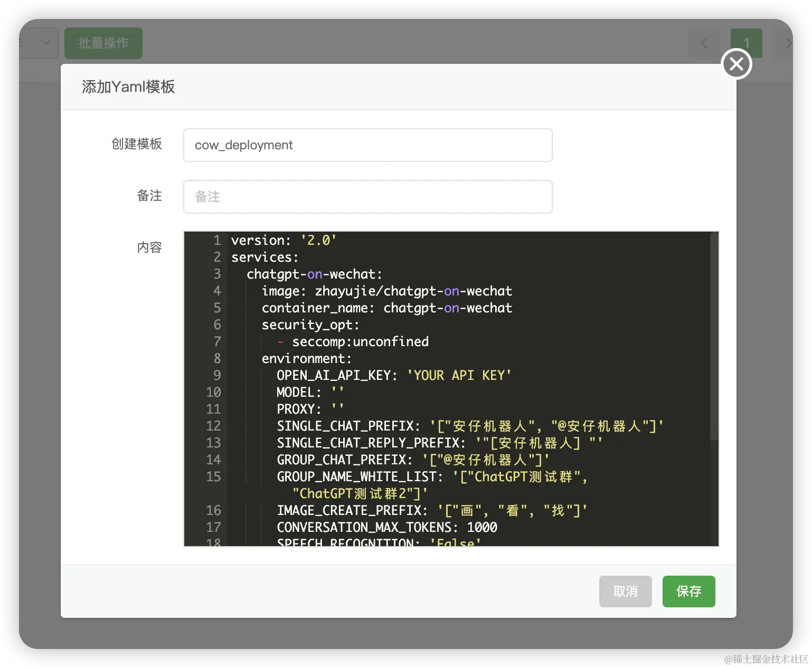Screen dimensions: 812x668
Task: Click the image: zhayujie/chatgpt-on-wechat line
Action: pos(387,291)
